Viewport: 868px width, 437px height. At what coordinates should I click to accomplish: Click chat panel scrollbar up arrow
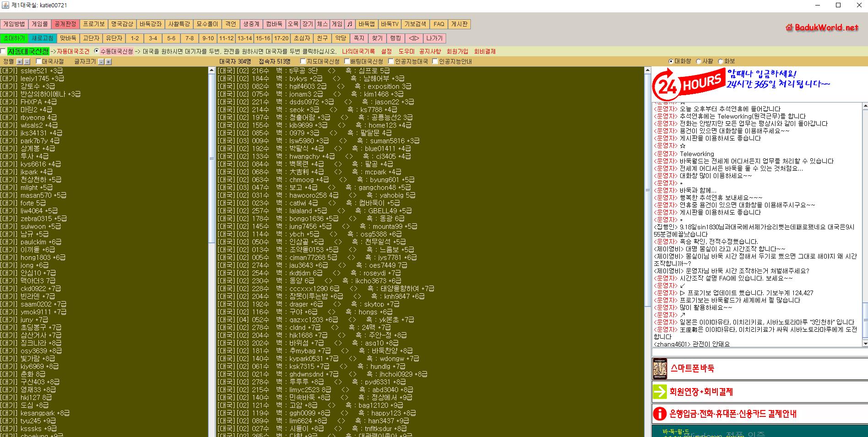(865, 106)
